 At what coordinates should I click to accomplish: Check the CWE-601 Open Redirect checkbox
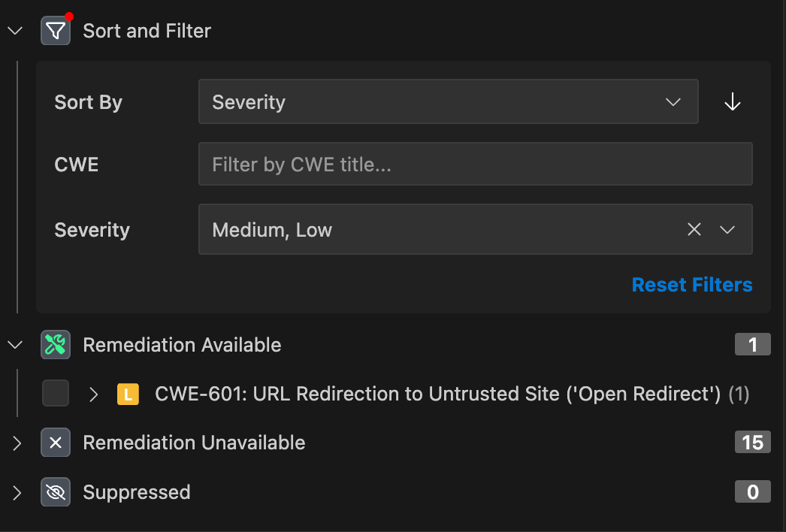coord(56,393)
